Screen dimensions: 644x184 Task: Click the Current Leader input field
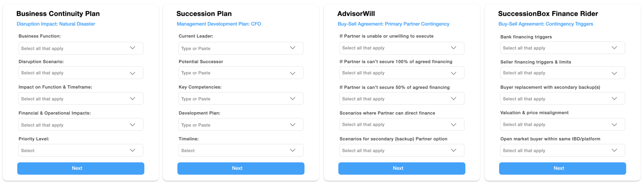[241, 48]
